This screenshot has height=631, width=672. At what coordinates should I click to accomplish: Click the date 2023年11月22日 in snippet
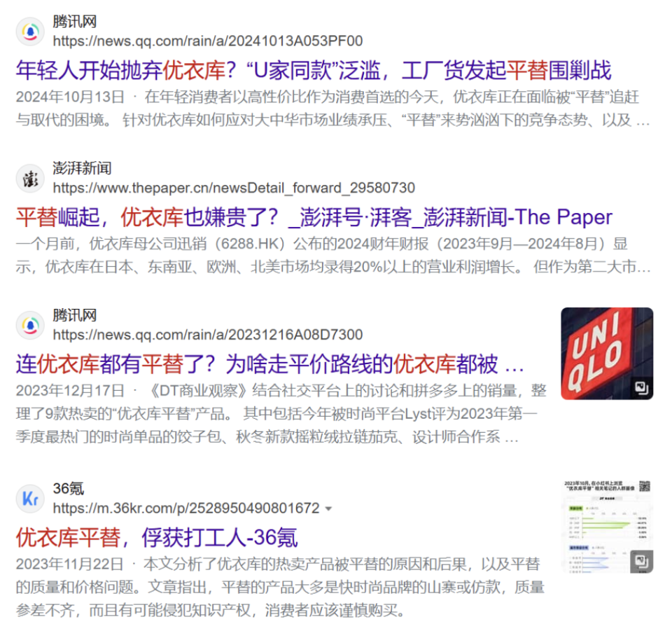pyautogui.click(x=70, y=564)
